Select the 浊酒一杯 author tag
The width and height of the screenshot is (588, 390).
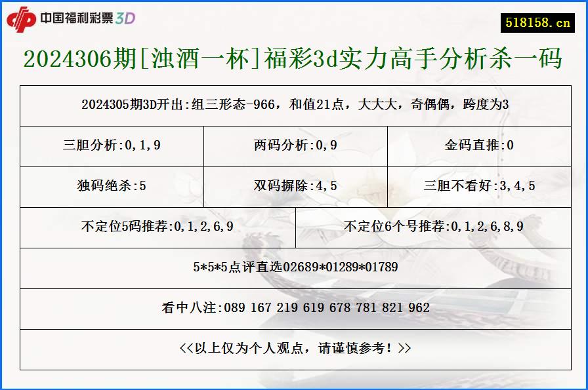[x=199, y=59]
